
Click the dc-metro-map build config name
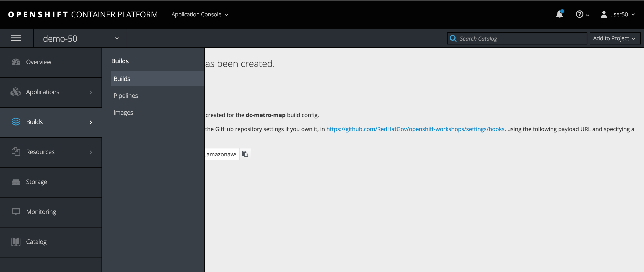click(x=265, y=115)
